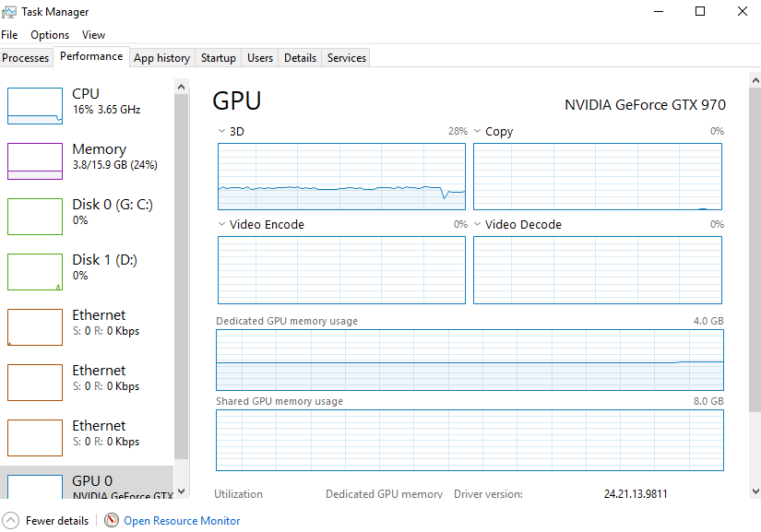
Task: Click the 4.0 GB dedicated memory label
Action: [x=708, y=321]
